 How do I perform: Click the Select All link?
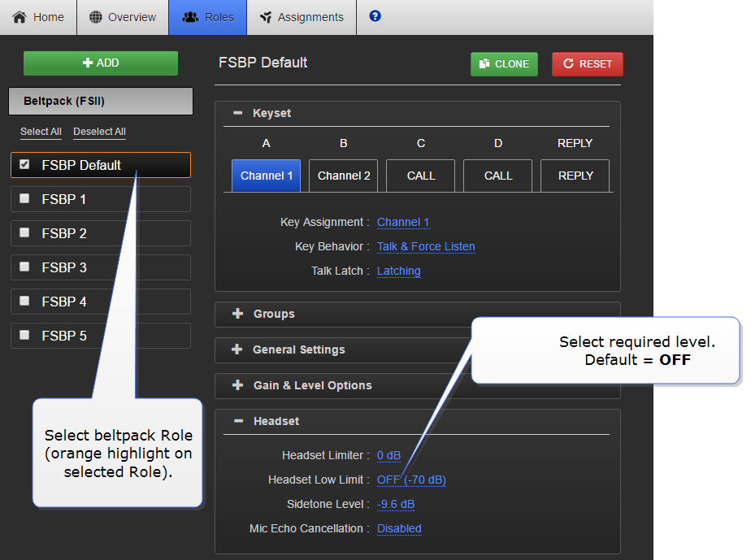coord(41,132)
